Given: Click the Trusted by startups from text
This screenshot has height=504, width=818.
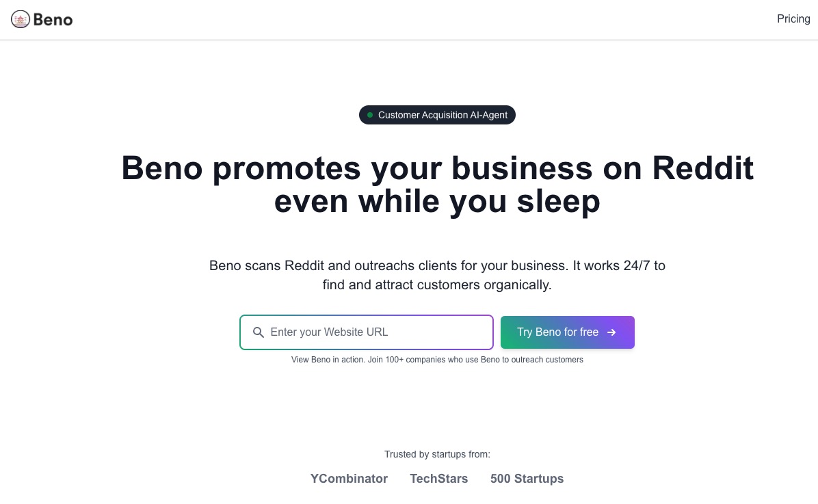Looking at the screenshot, I should (437, 455).
